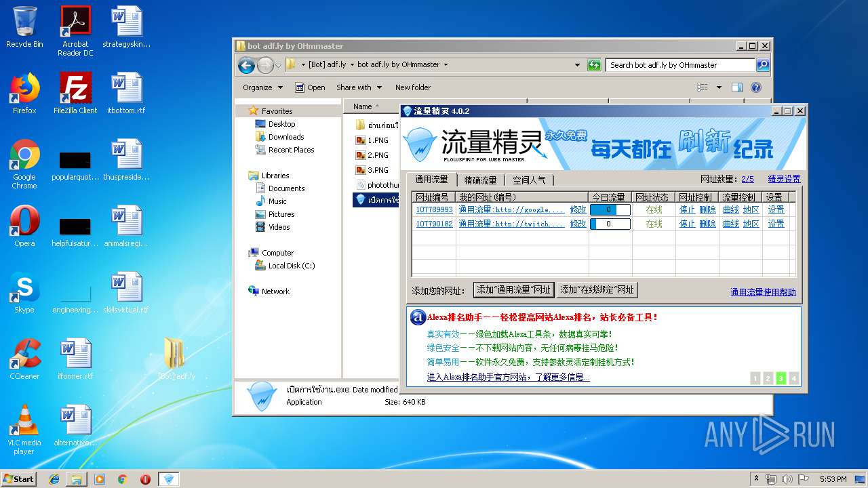Click ad page indicator 3
The image size is (868, 488).
781,378
